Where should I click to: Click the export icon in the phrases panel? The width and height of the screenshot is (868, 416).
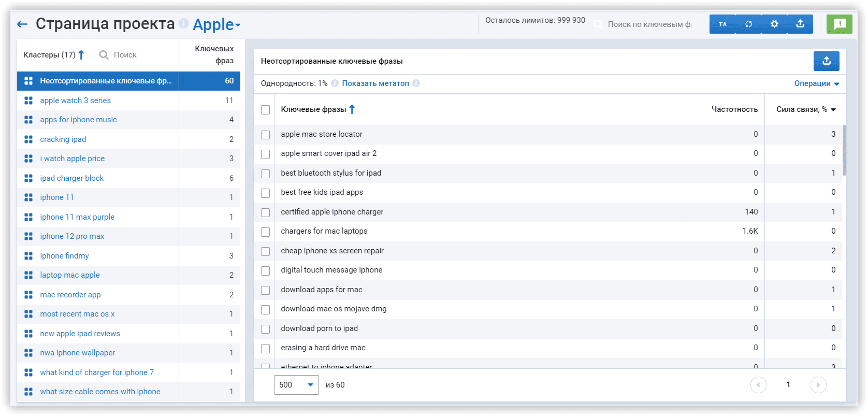(827, 61)
